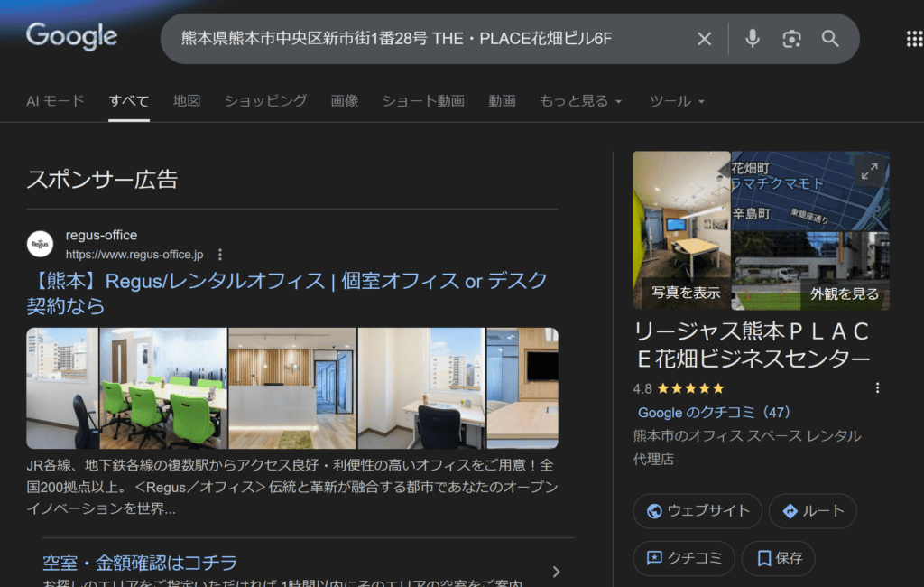Activate voice search with the microphone icon
This screenshot has width=924, height=587.
point(752,39)
